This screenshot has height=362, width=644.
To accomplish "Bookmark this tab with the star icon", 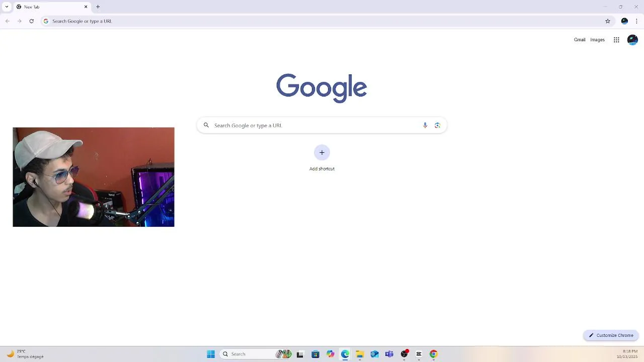I will pos(608,21).
